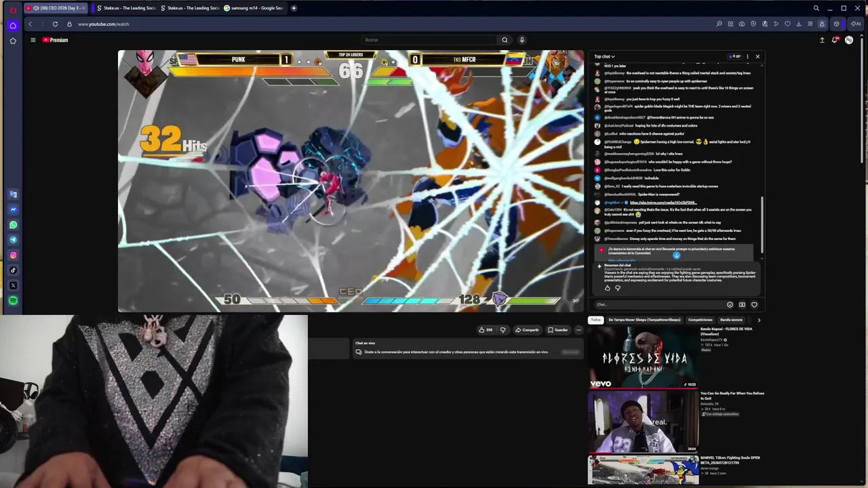Image resolution: width=868 pixels, height=488 pixels.
Task: Open Spotify in the Opera sidebar
Action: coord(13,300)
